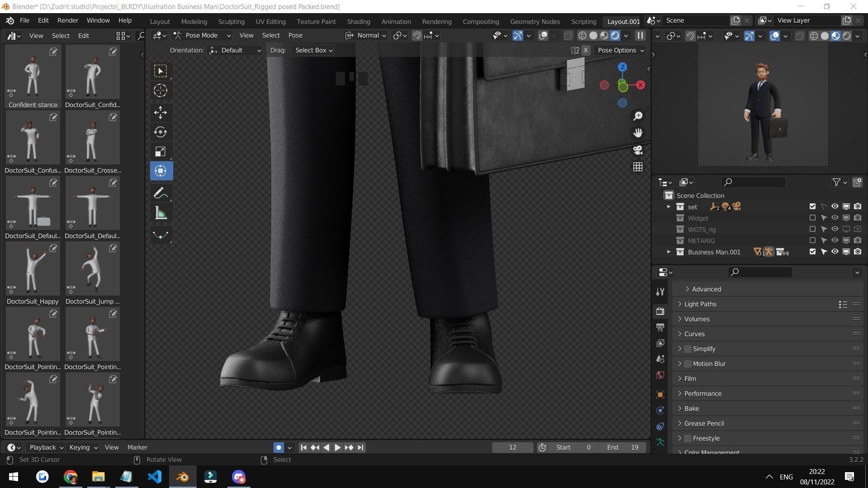Select the Transform tool

[160, 171]
